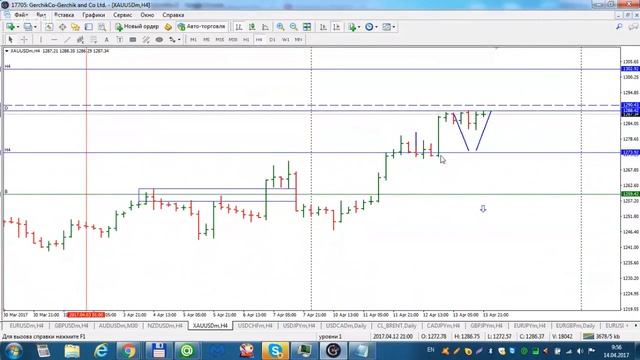Open the New Chart toolbar icon
The image size is (640, 360).
[x=10, y=27]
